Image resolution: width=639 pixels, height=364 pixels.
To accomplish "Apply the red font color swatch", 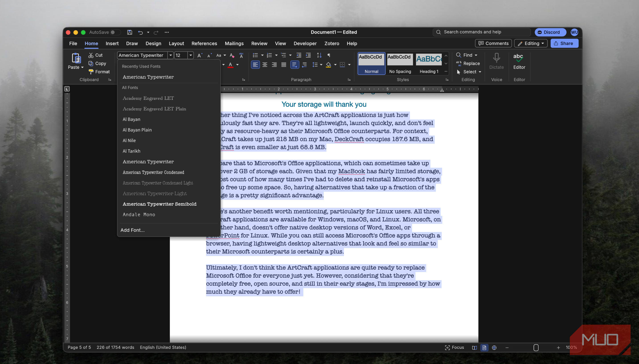I will (x=231, y=65).
